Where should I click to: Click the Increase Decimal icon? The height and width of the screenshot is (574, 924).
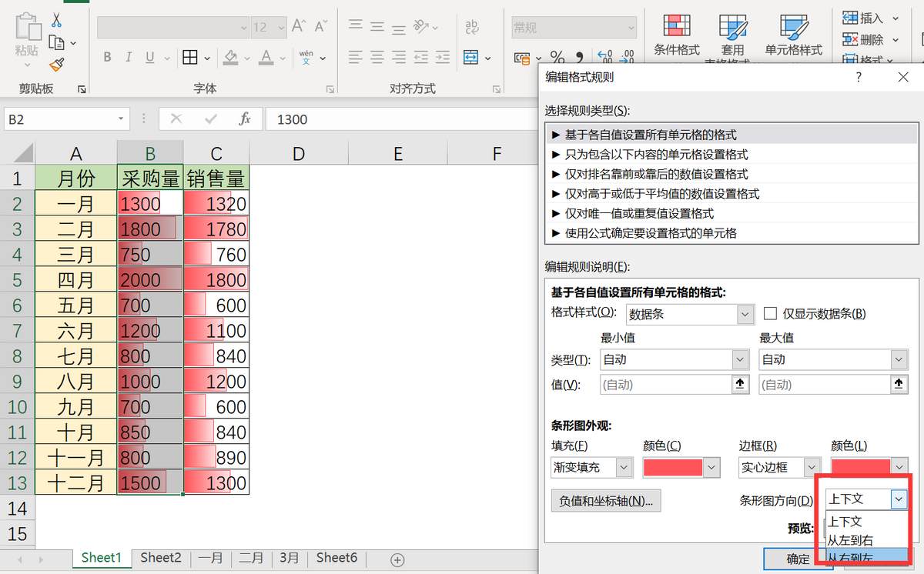(x=607, y=58)
